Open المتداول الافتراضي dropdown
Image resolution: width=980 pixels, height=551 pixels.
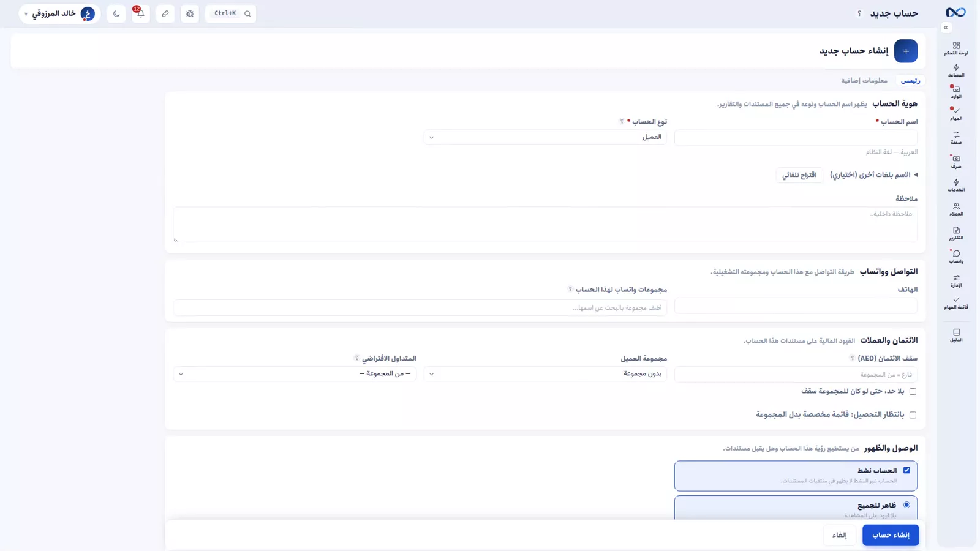coord(295,374)
